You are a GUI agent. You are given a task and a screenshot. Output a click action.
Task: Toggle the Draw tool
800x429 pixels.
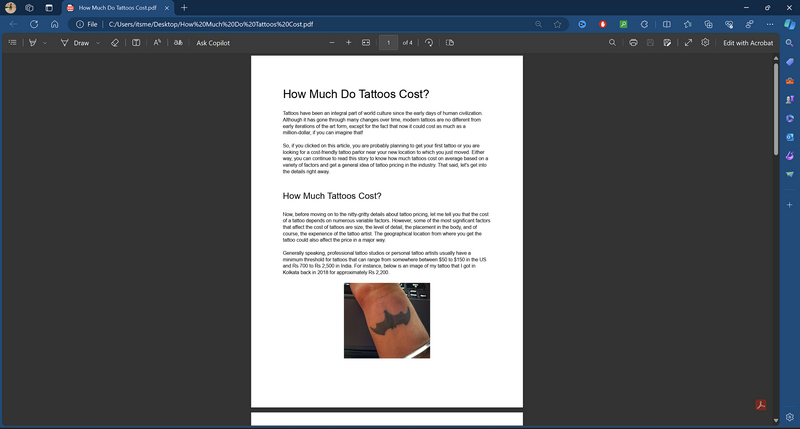[74, 43]
